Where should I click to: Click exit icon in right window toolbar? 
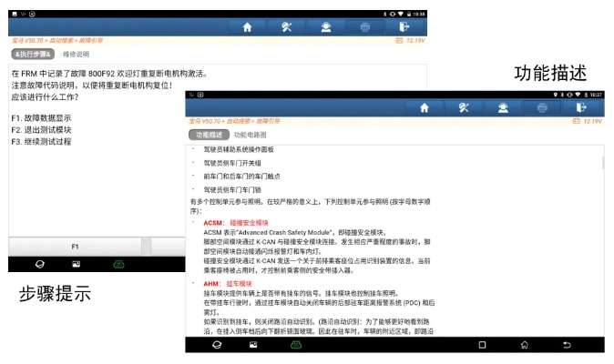(582, 107)
